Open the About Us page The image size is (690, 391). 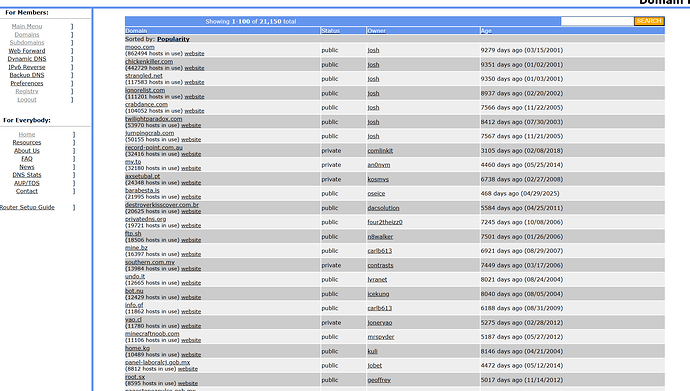[27, 150]
